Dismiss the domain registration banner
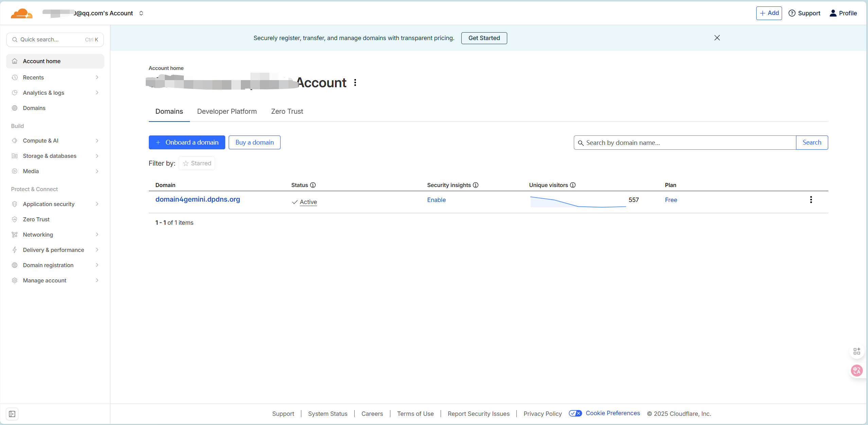The width and height of the screenshot is (868, 425). 717,38
